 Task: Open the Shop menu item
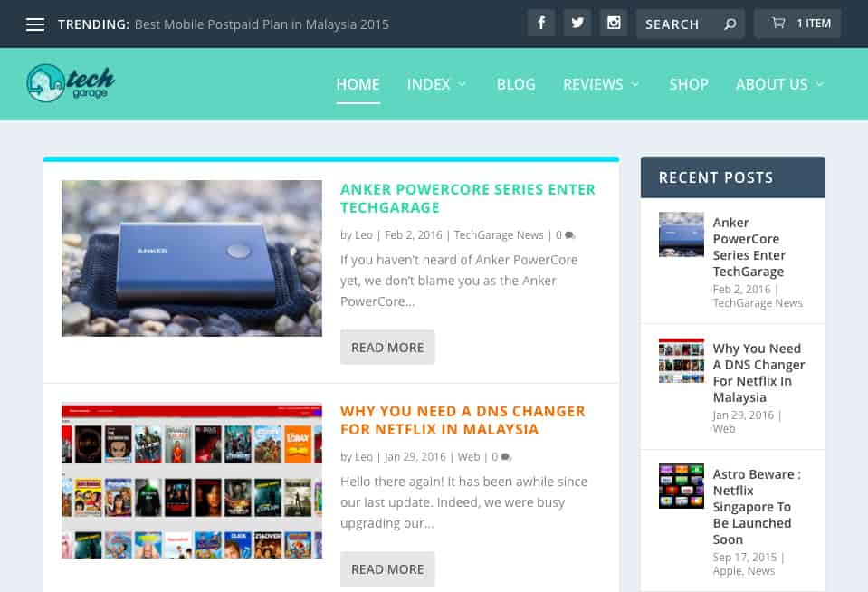tap(689, 84)
